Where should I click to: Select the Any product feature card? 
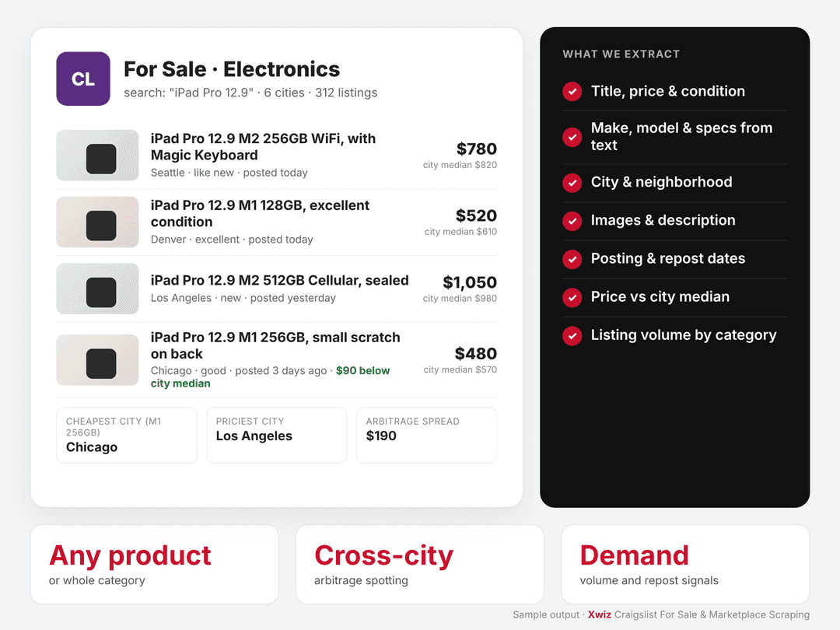[154, 564]
